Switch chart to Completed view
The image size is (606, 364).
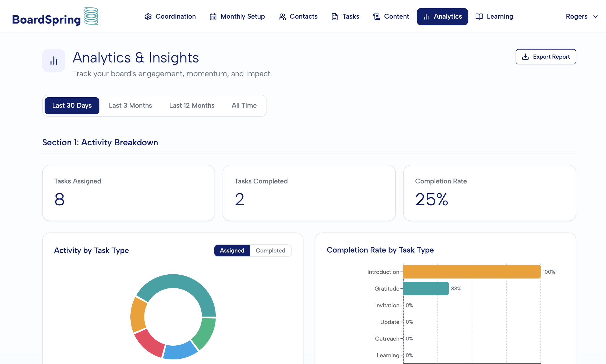[x=270, y=250]
